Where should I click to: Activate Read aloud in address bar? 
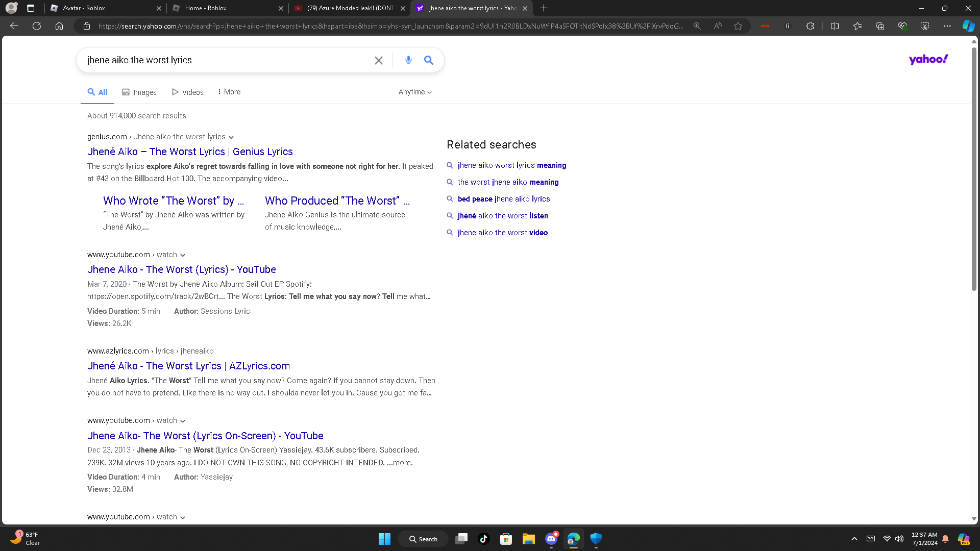pyautogui.click(x=718, y=26)
